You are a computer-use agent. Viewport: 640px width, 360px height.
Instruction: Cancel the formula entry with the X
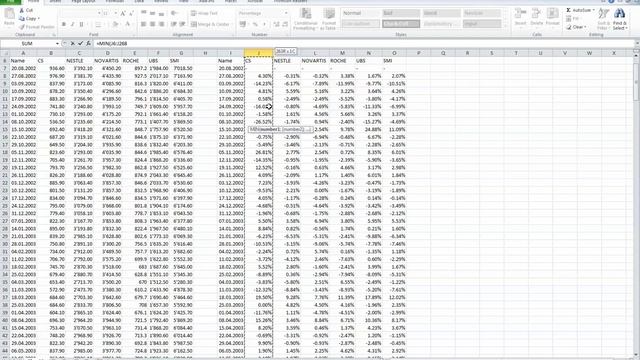pos(72,43)
